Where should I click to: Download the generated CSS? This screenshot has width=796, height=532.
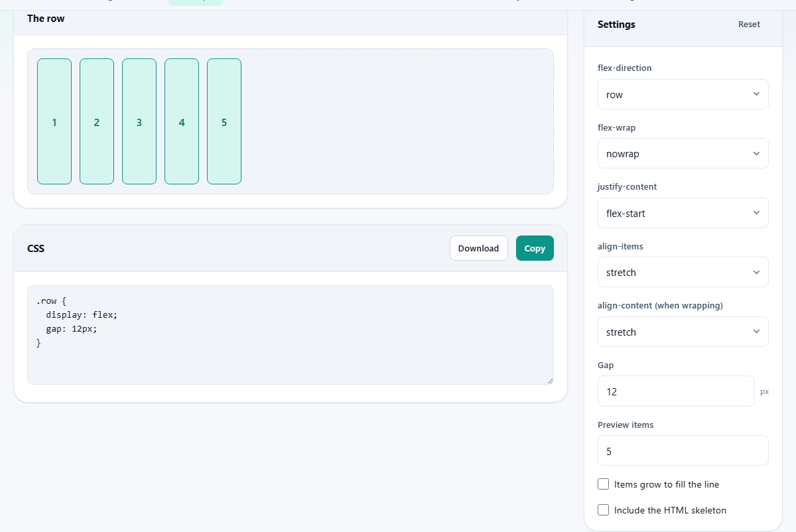(x=478, y=248)
